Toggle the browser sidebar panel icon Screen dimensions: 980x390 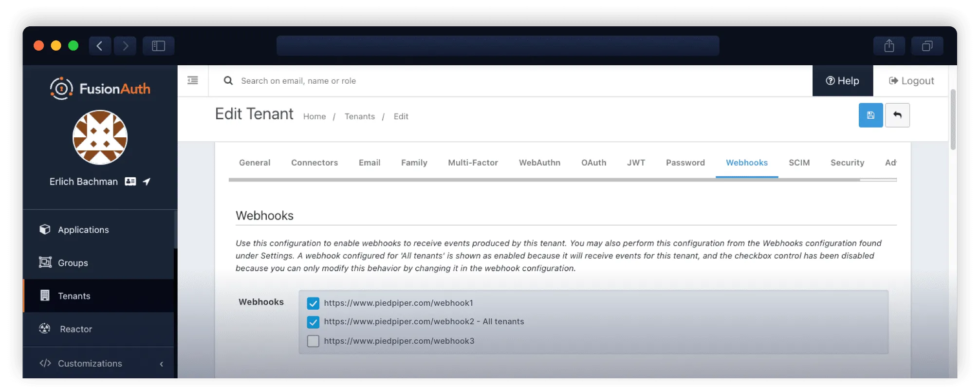click(159, 46)
